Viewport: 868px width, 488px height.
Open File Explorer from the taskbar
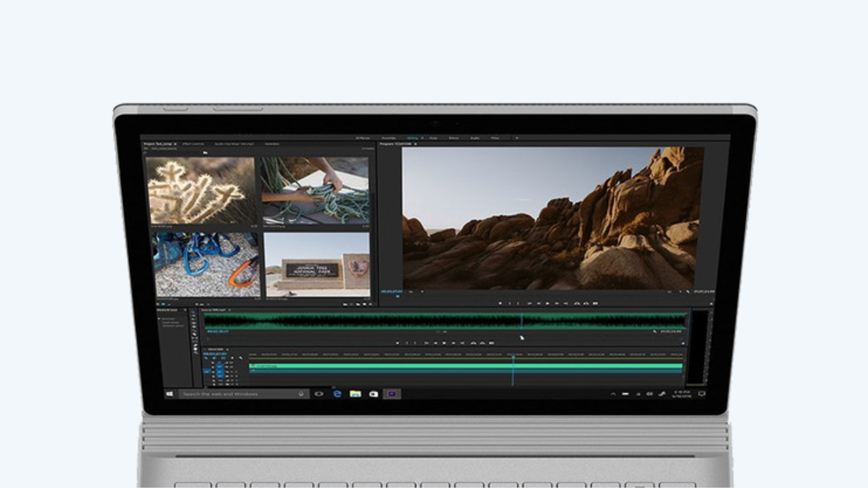pyautogui.click(x=355, y=394)
